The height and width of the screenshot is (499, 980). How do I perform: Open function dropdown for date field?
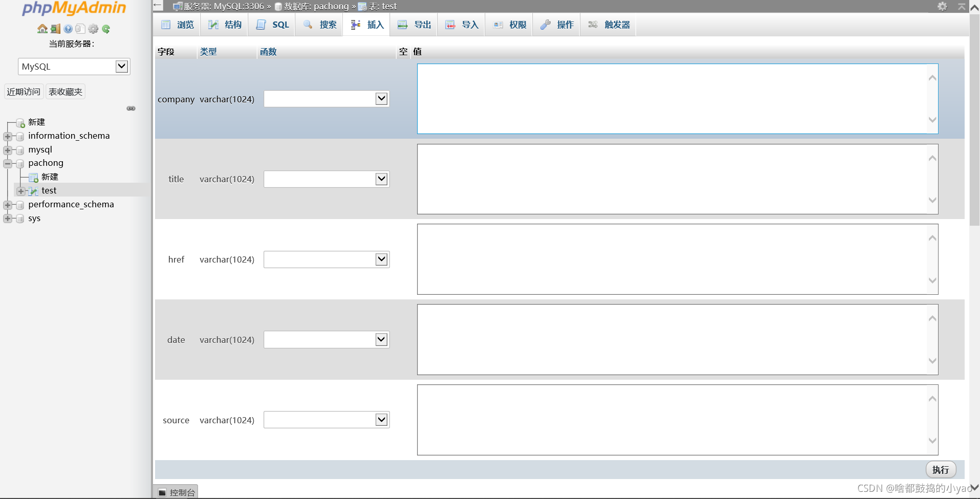(x=326, y=340)
